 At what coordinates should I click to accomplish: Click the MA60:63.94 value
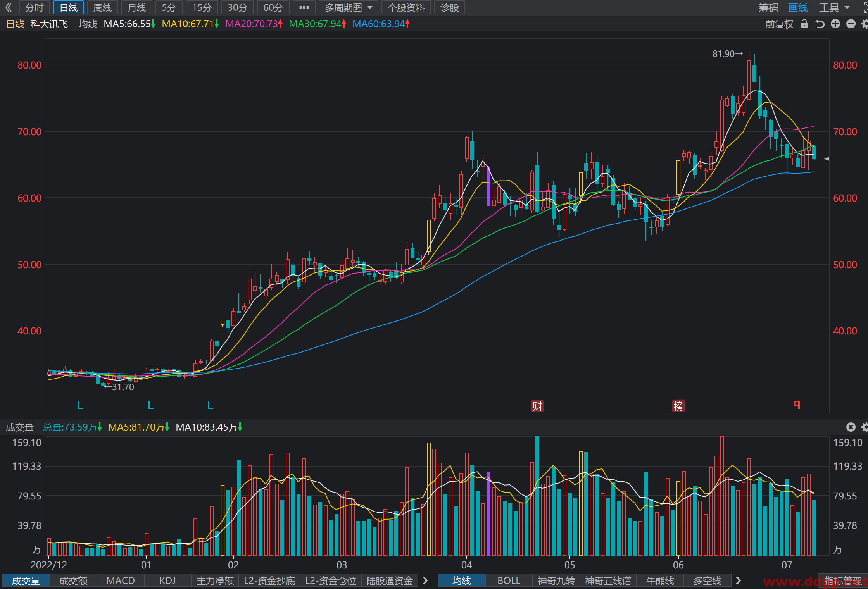pyautogui.click(x=381, y=24)
